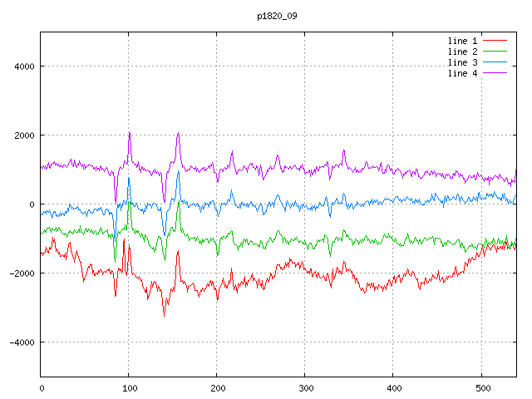This screenshot has width=532, height=399.
Task: Select the 'line 1' legend label
Action: pyautogui.click(x=463, y=40)
